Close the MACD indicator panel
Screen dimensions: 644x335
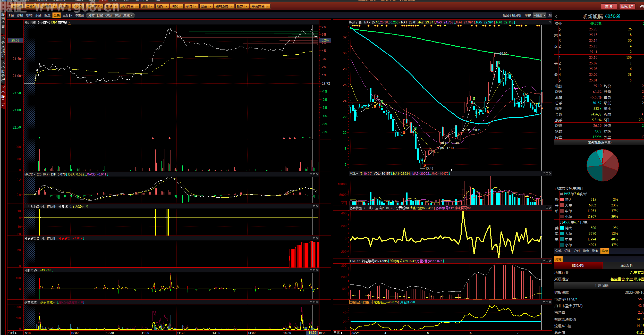pos(317,174)
